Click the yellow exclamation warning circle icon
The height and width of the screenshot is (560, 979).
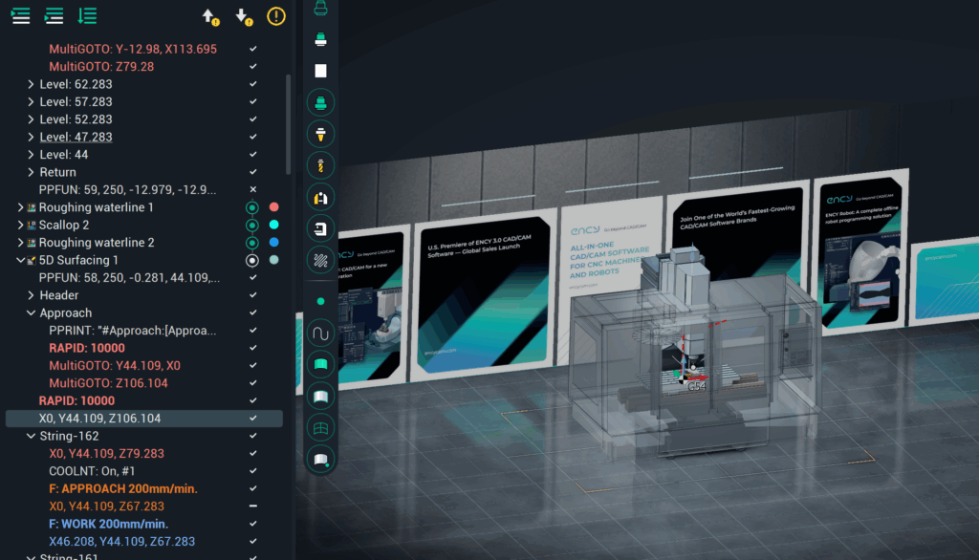tap(276, 16)
